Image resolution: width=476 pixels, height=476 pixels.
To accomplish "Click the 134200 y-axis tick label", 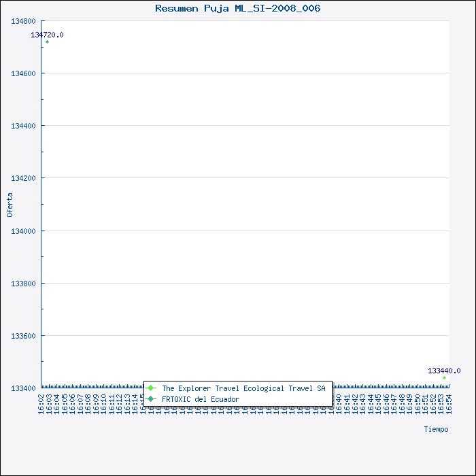I will coord(23,178).
